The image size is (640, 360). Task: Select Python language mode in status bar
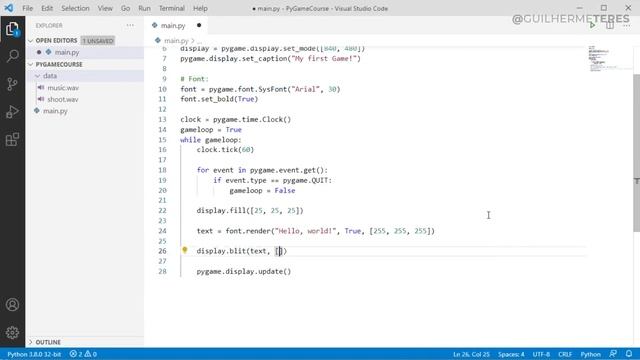point(590,354)
